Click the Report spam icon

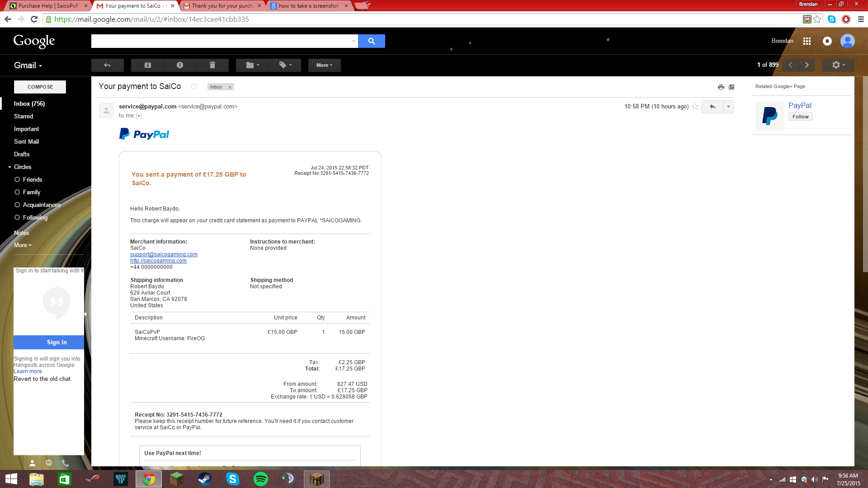tap(180, 65)
